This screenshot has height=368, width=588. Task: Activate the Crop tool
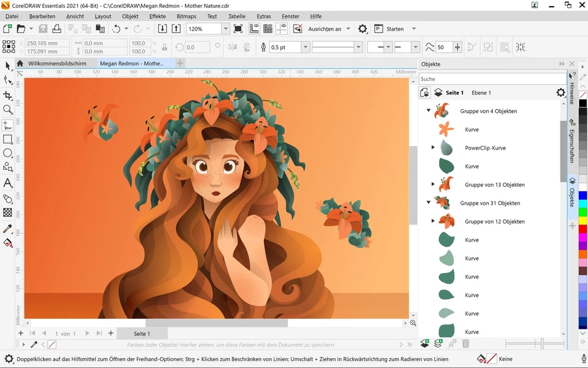click(8, 95)
